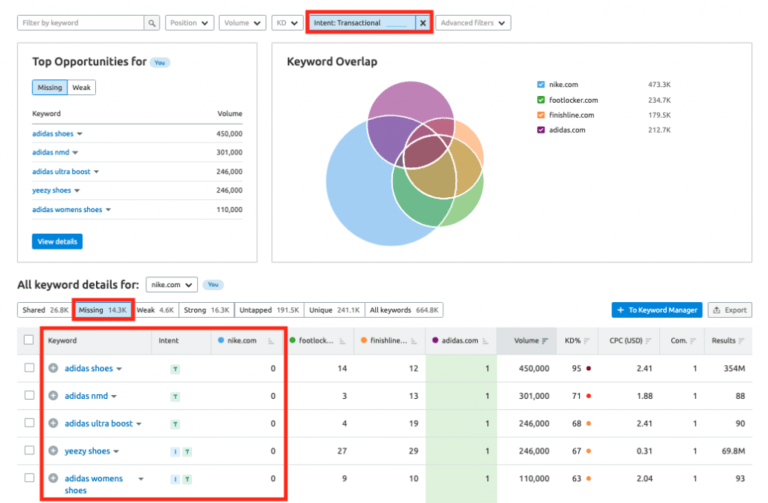Screen dimensions: 768x503
Task: Click the dark red KD dot for adidas shoes
Action: pyautogui.click(x=588, y=368)
